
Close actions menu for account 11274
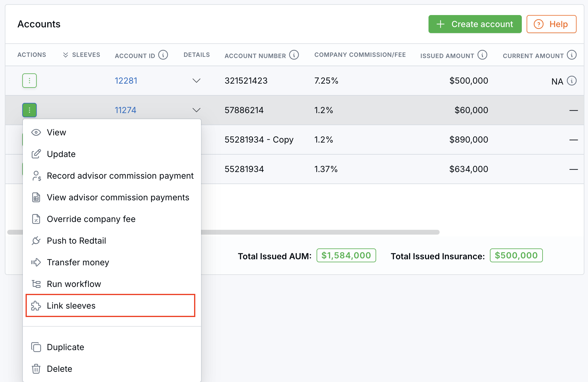click(x=29, y=110)
